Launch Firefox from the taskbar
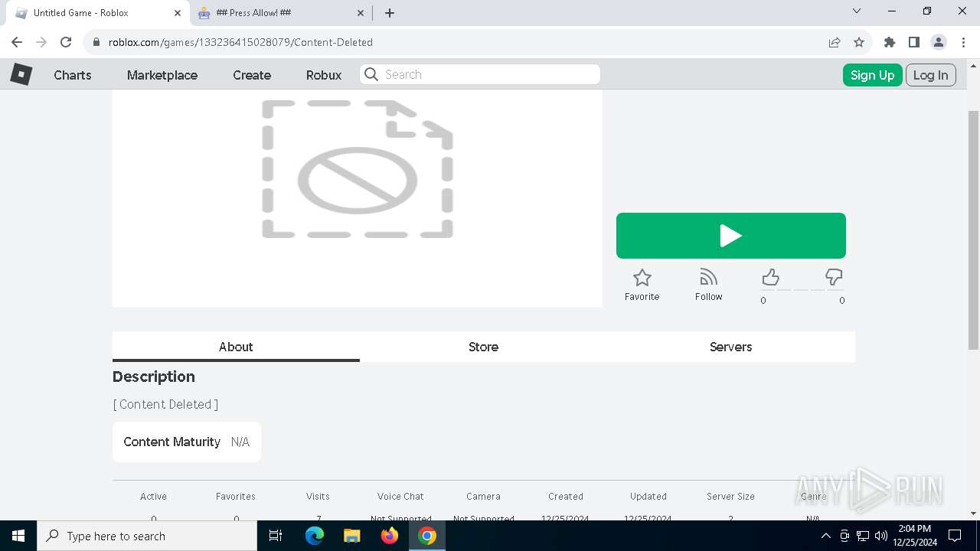Image resolution: width=980 pixels, height=551 pixels. click(390, 536)
